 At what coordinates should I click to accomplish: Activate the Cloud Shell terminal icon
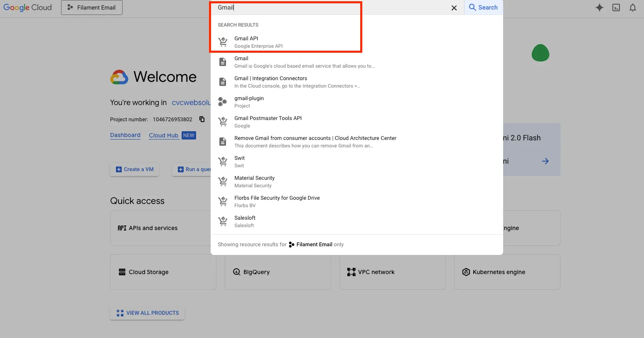[x=616, y=7]
